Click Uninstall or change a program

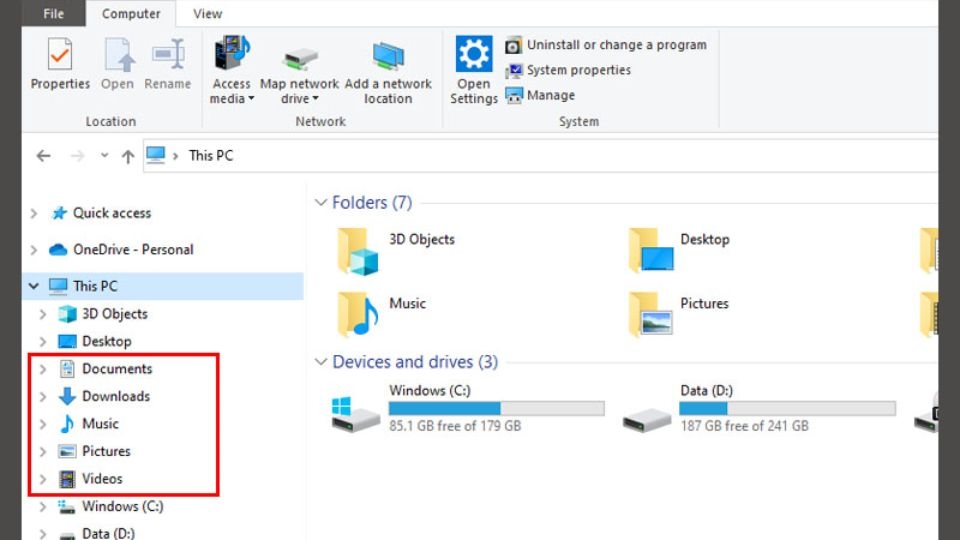(606, 45)
